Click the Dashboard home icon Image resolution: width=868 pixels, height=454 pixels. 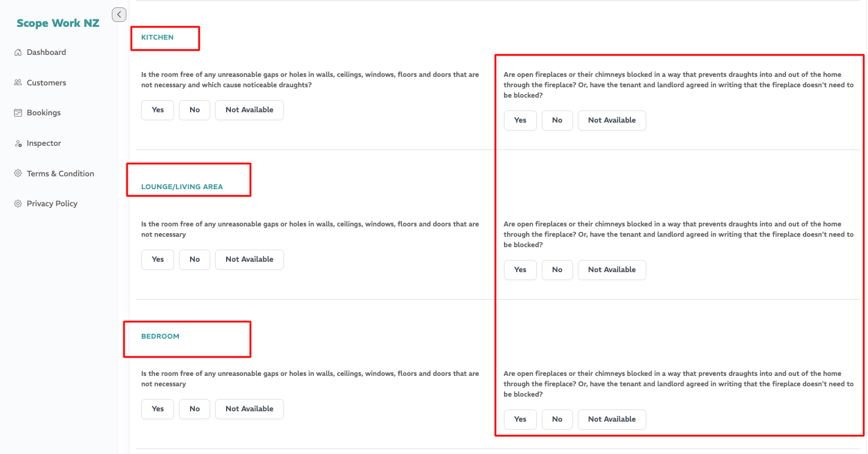pyautogui.click(x=18, y=52)
